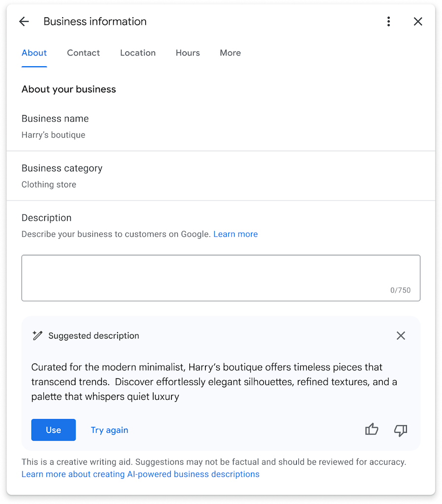Go back using the left arrow icon
Screen dimensions: 442x504
[24, 22]
